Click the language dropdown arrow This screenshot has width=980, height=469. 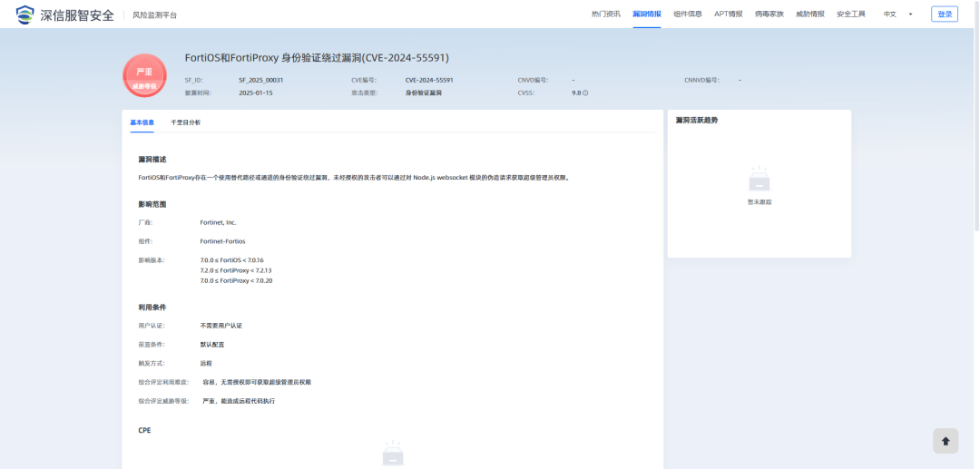[x=910, y=14]
